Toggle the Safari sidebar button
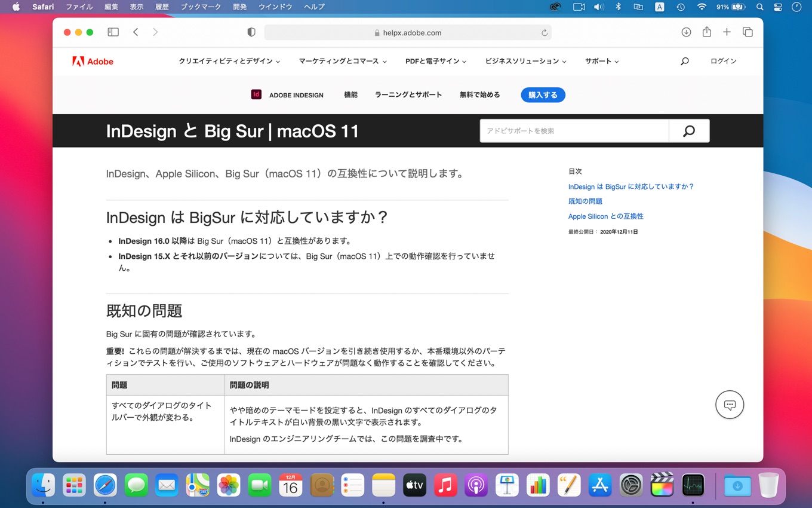Image resolution: width=812 pixels, height=508 pixels. (x=113, y=32)
